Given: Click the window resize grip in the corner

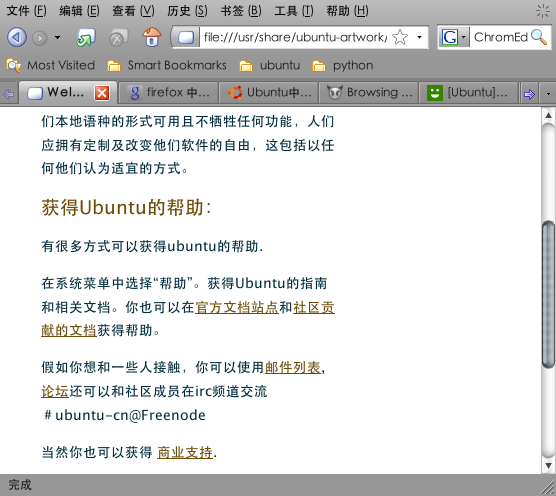Looking at the screenshot, I should point(548,487).
